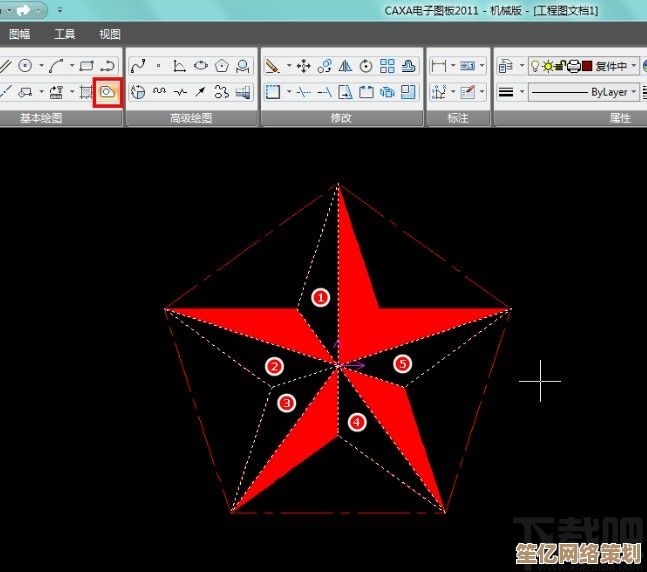Viewport: 647px width, 572px height.
Task: Click the Lineweight icon with thick lines
Action: [506, 92]
